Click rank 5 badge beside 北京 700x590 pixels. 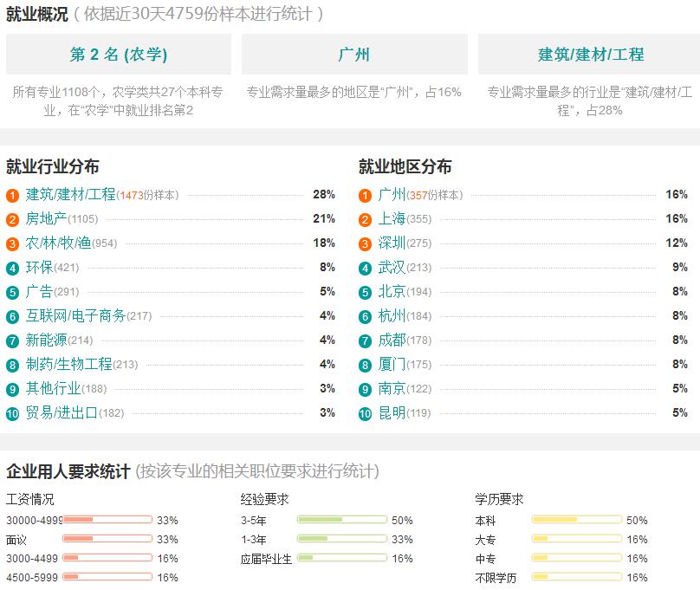[x=366, y=292]
